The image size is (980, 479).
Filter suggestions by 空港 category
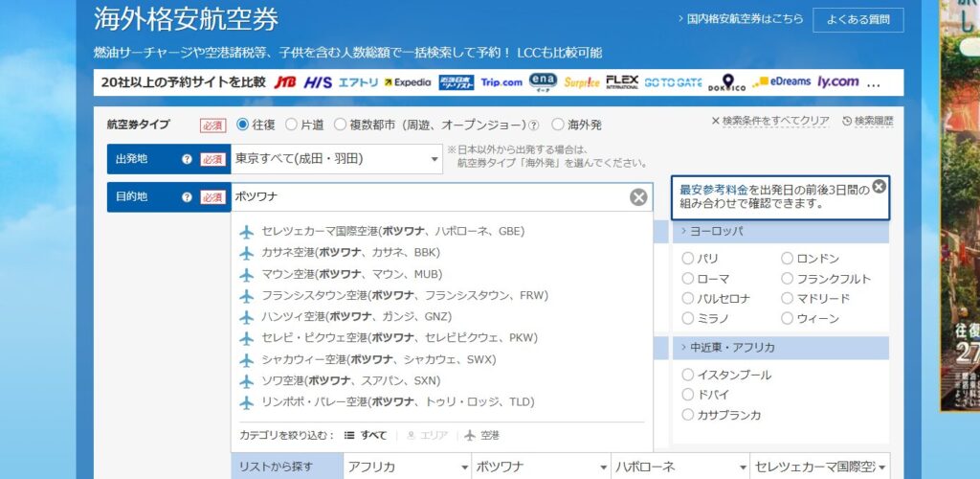482,435
